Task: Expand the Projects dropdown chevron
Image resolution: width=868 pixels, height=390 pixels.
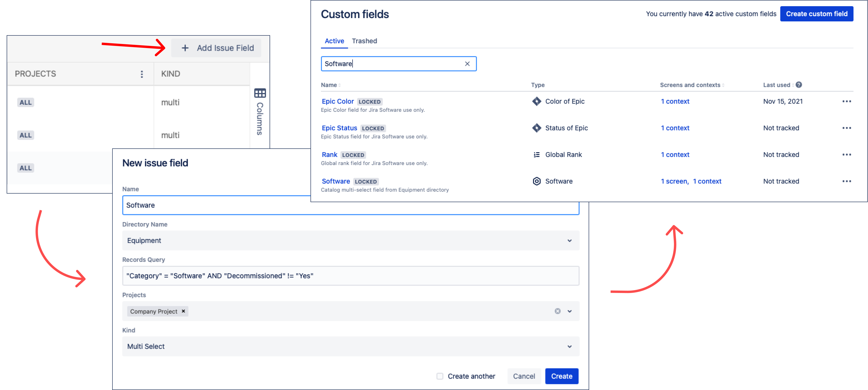Action: coord(569,311)
